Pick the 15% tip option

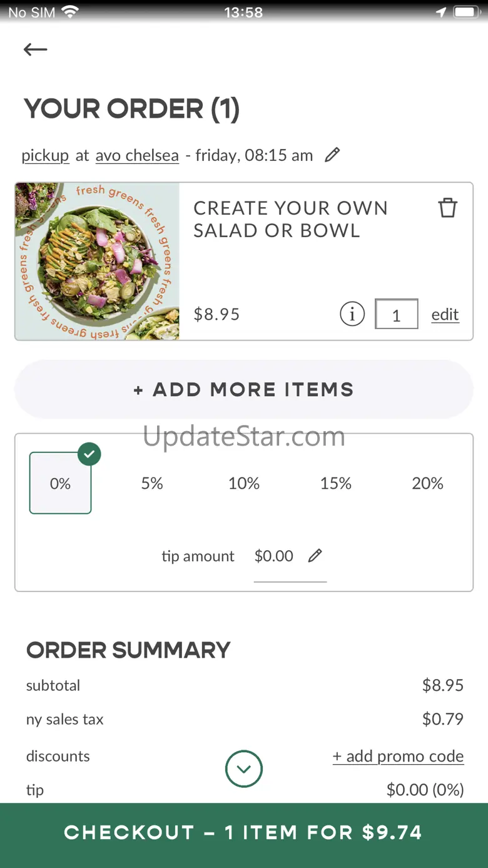point(336,483)
